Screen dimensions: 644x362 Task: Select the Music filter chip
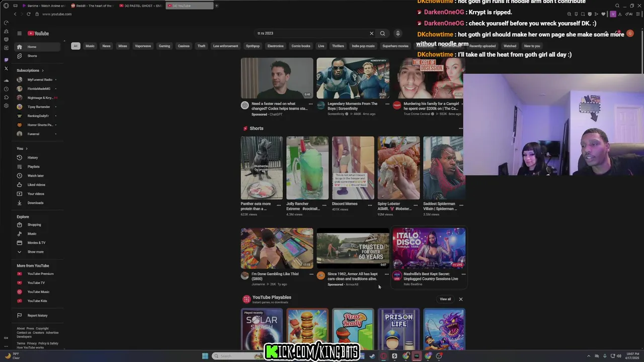click(x=90, y=46)
